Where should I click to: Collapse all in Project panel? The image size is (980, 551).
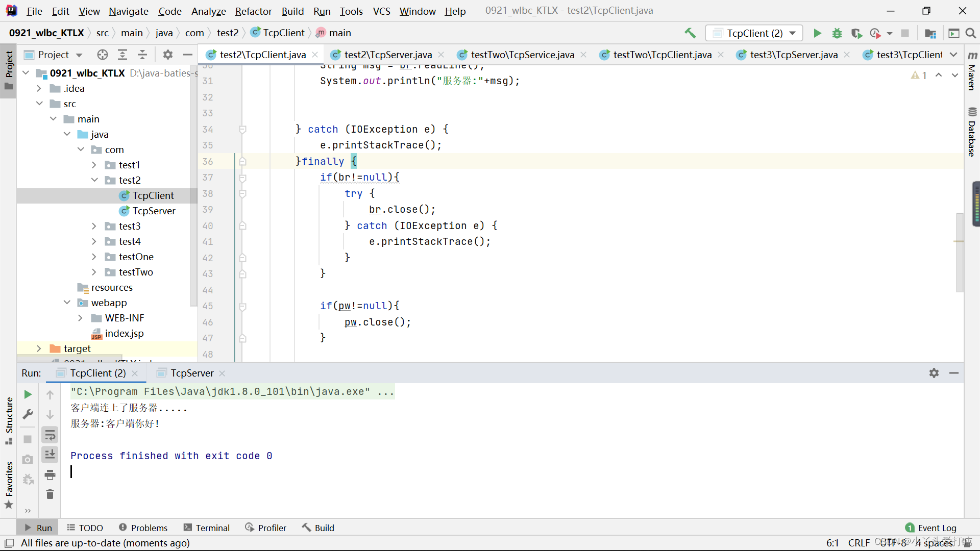coord(142,55)
